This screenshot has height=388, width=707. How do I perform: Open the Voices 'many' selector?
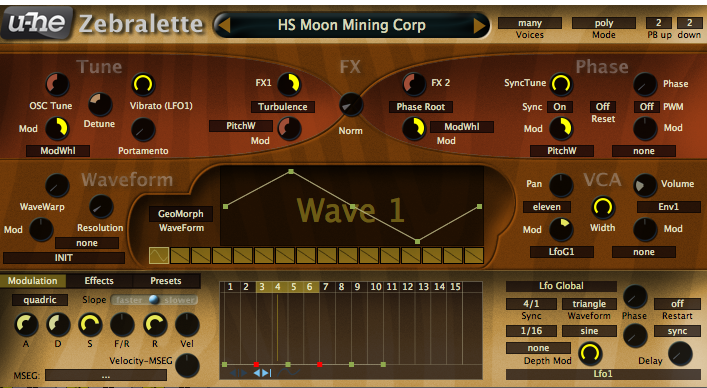coord(530,23)
